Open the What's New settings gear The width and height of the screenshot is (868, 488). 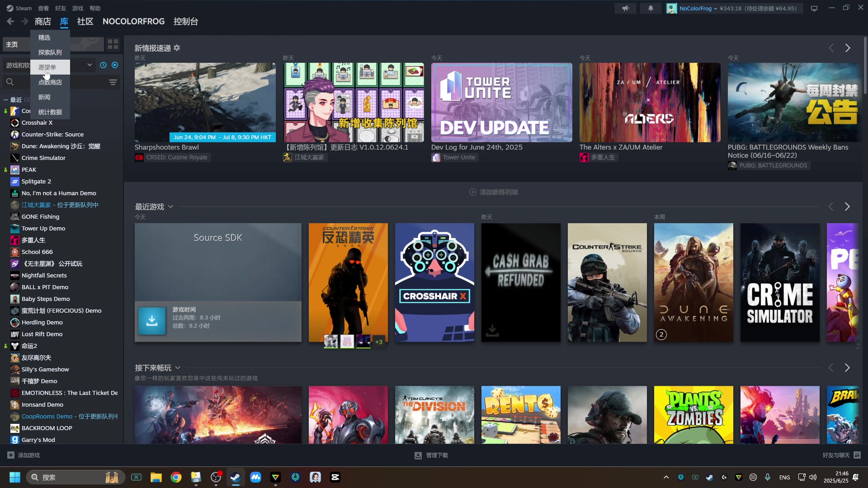[x=177, y=48]
